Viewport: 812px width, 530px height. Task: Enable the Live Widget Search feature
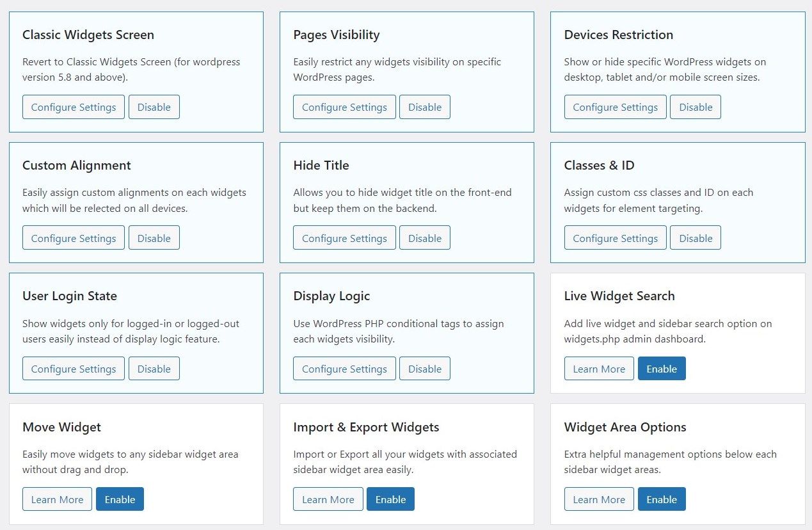tap(662, 368)
